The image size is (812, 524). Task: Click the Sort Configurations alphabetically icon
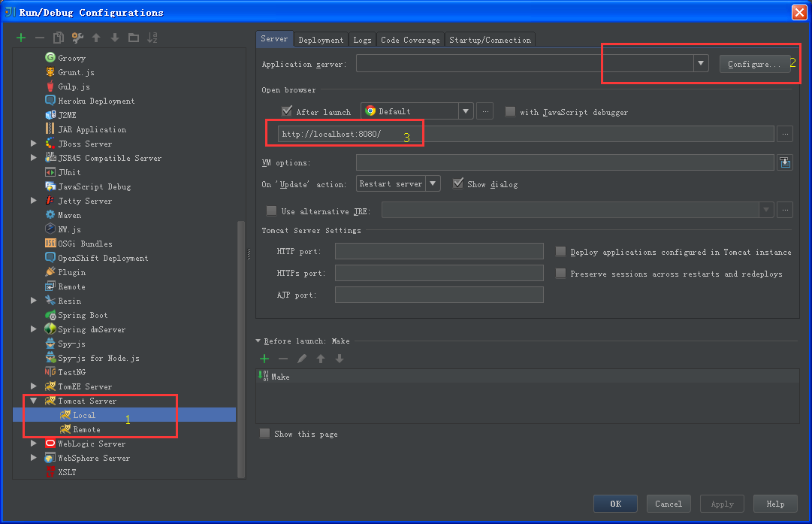tap(152, 38)
